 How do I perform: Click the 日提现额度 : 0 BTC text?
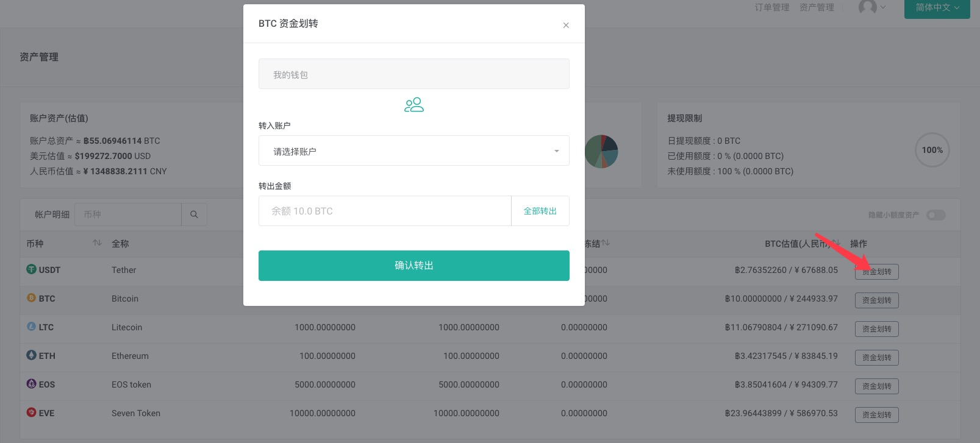click(704, 141)
